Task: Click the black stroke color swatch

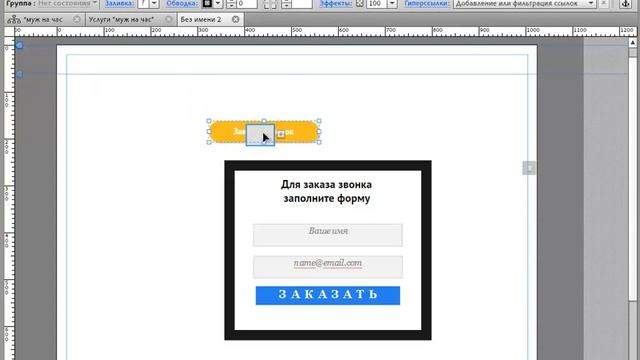Action: [x=207, y=4]
